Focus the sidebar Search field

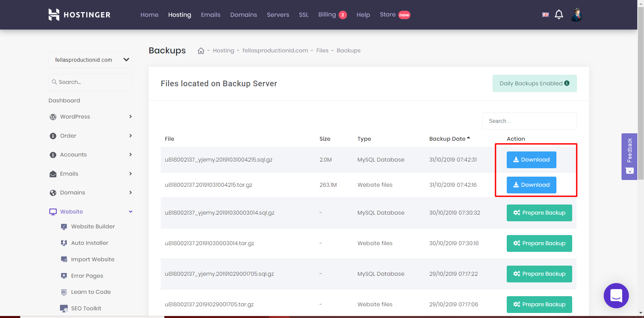pos(91,82)
